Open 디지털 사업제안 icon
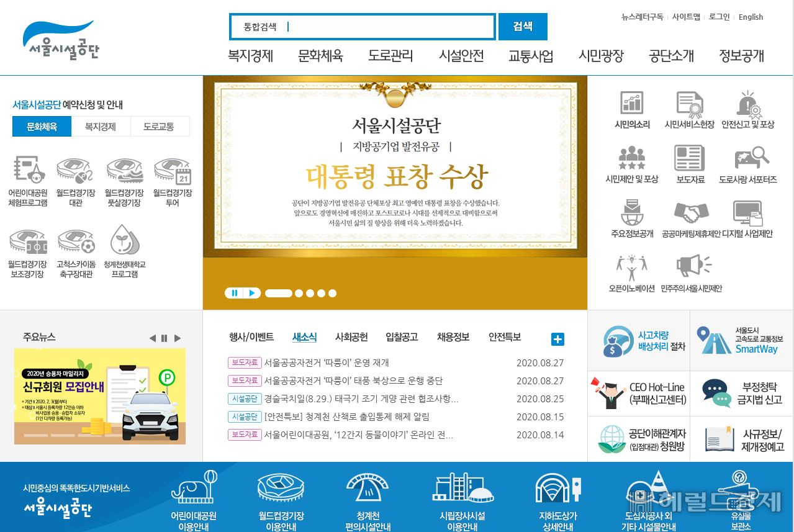 (747, 212)
